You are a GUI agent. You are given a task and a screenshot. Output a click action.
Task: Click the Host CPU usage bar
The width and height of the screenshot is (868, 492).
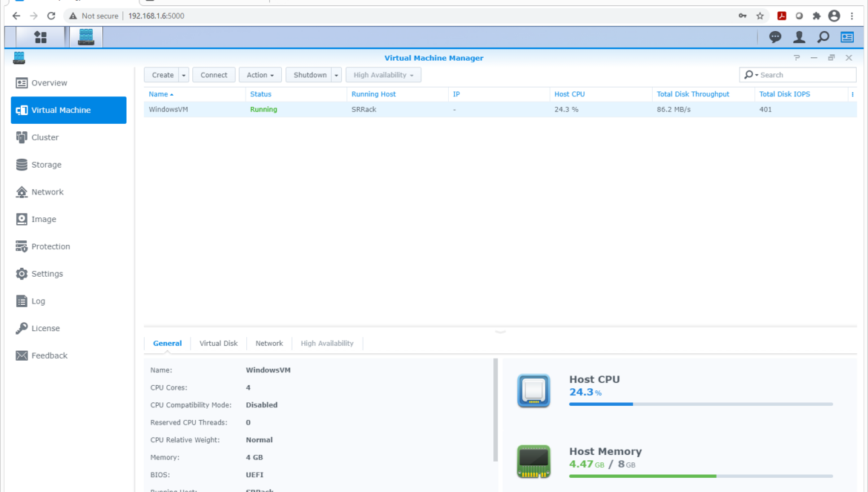click(x=701, y=404)
